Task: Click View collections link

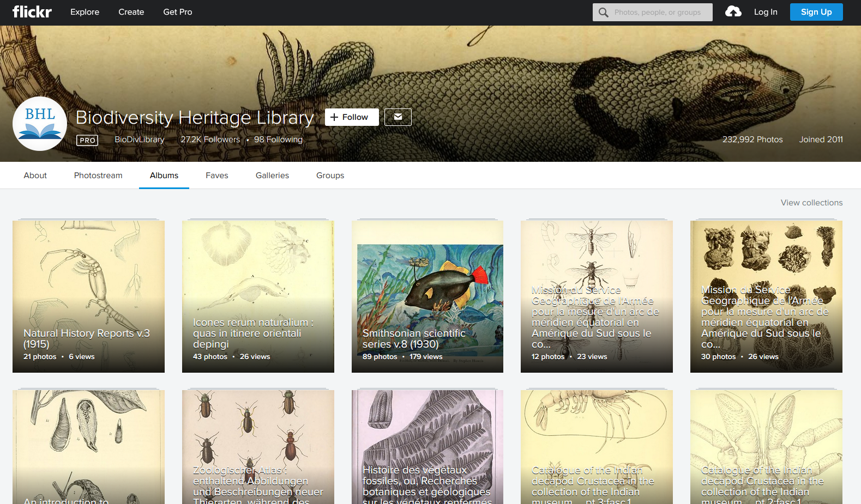Action: tap(811, 203)
